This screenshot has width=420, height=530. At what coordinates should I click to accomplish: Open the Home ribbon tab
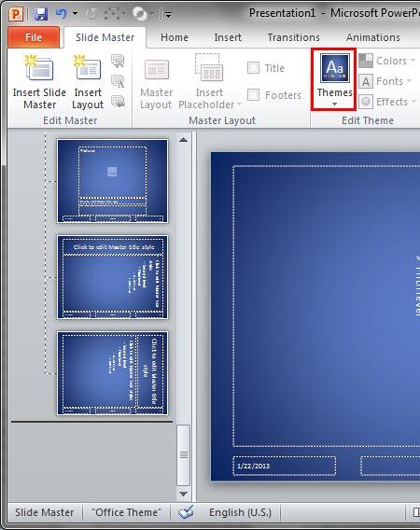pyautogui.click(x=175, y=37)
